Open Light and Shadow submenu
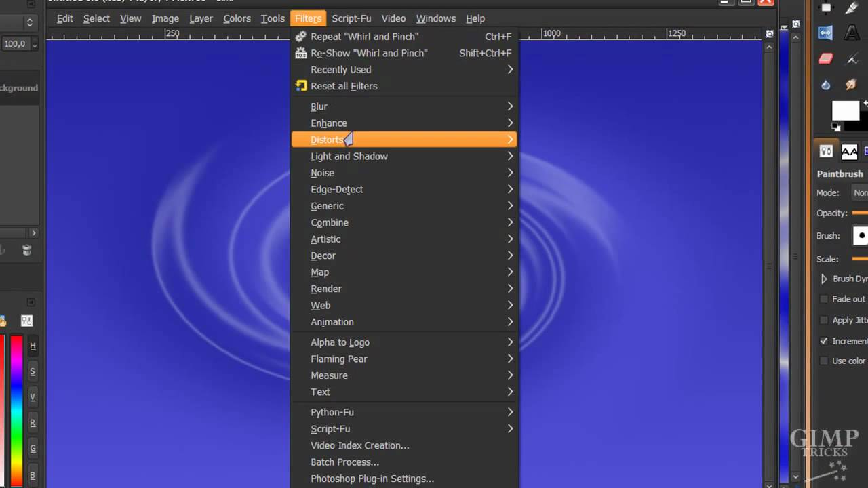The image size is (868, 488). point(404,156)
